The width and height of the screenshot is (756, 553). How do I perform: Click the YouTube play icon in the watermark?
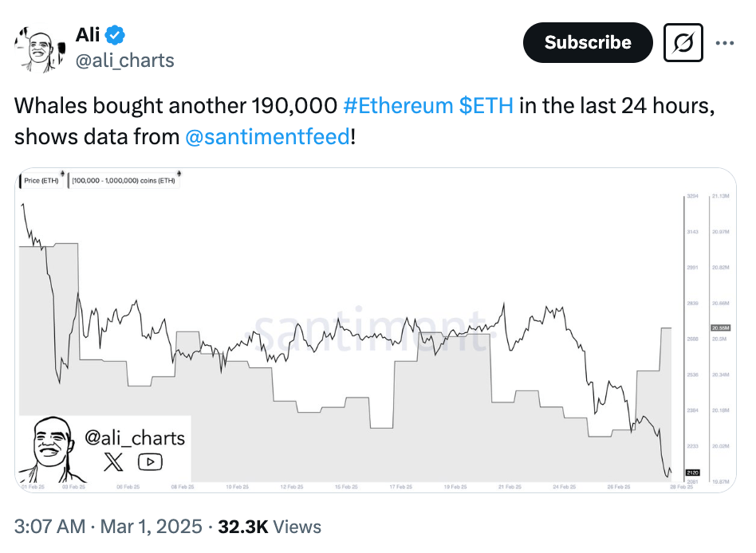tap(150, 461)
